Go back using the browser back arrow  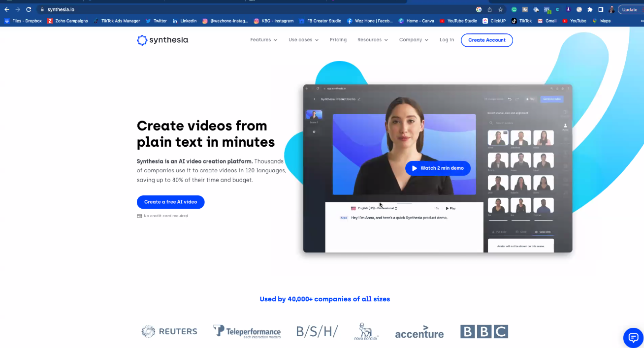pos(7,9)
